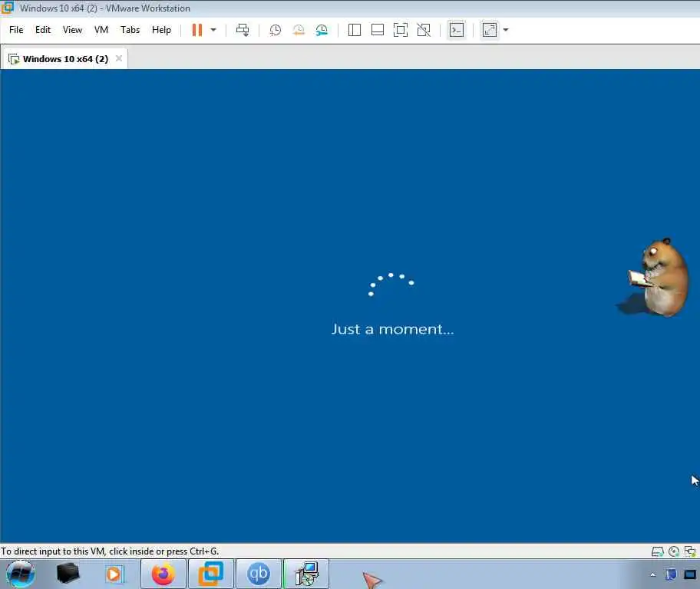Revert VM to previous snapshot
Viewport: 700px width, 589px height.
299,30
